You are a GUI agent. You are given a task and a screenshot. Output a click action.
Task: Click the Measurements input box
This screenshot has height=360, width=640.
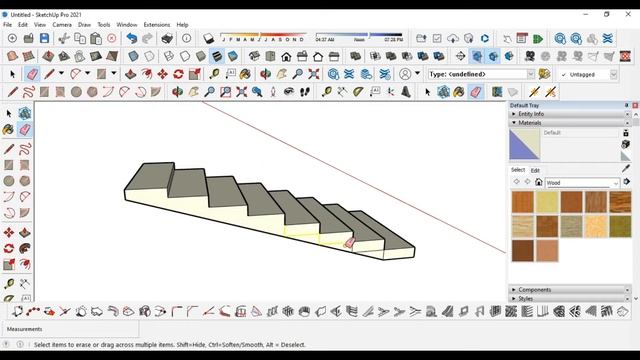click(x=70, y=329)
